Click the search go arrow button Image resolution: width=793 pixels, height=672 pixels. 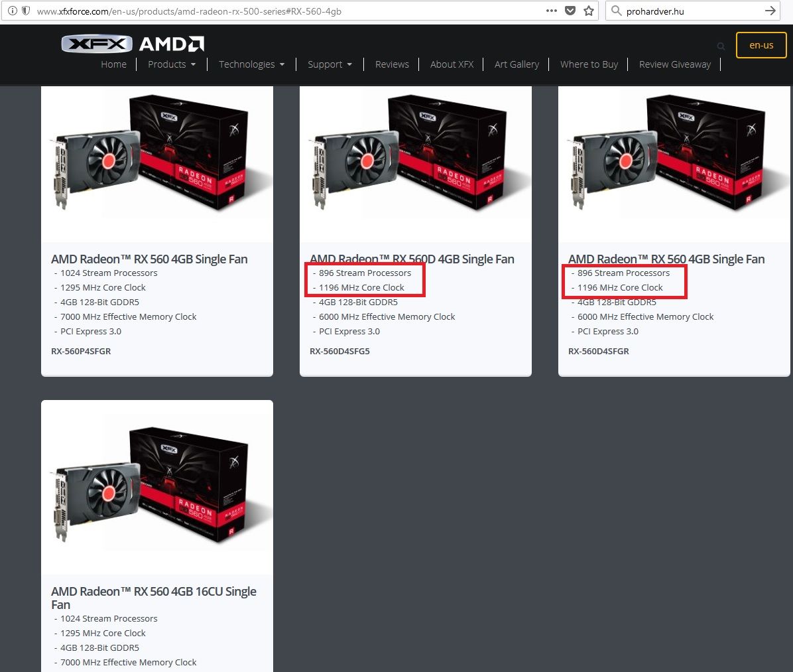[x=770, y=11]
